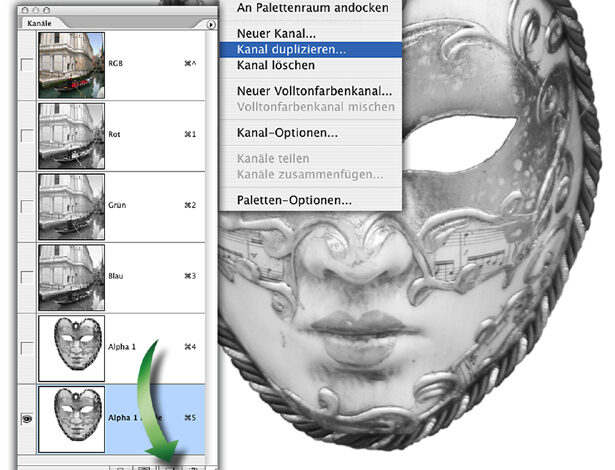Choose Kanal duplizieren... menu entry
The image size is (615, 470).
[311, 49]
